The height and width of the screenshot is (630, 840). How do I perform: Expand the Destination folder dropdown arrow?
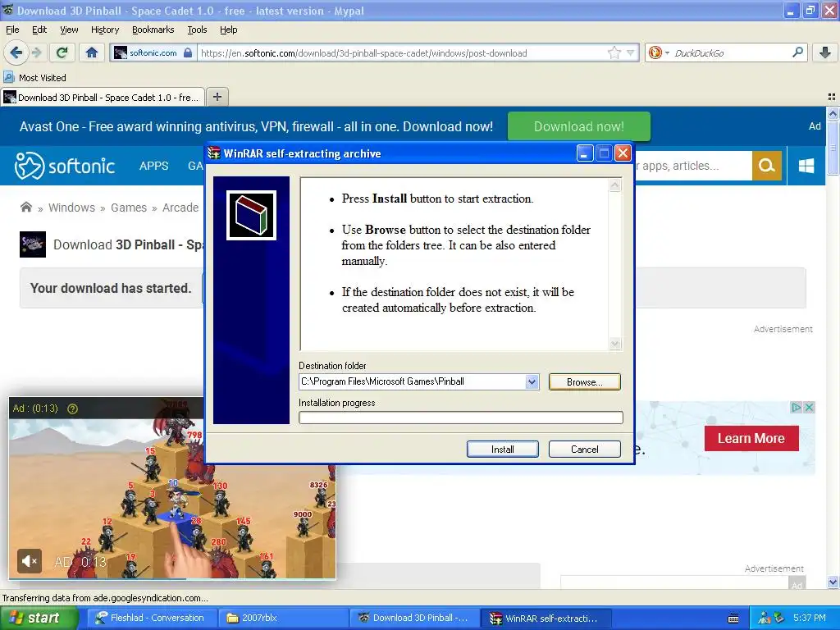click(x=532, y=382)
